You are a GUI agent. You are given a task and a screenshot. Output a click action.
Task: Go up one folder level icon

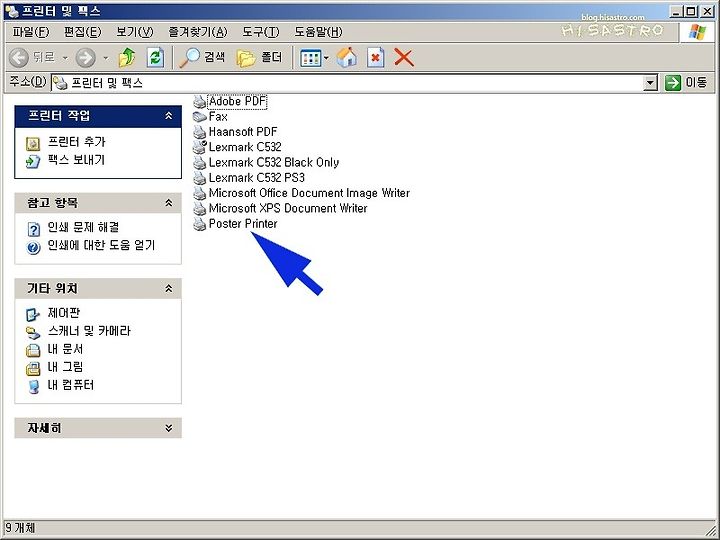(x=127, y=57)
